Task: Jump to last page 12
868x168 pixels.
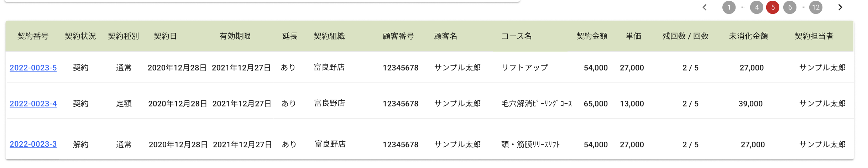Action: (816, 7)
